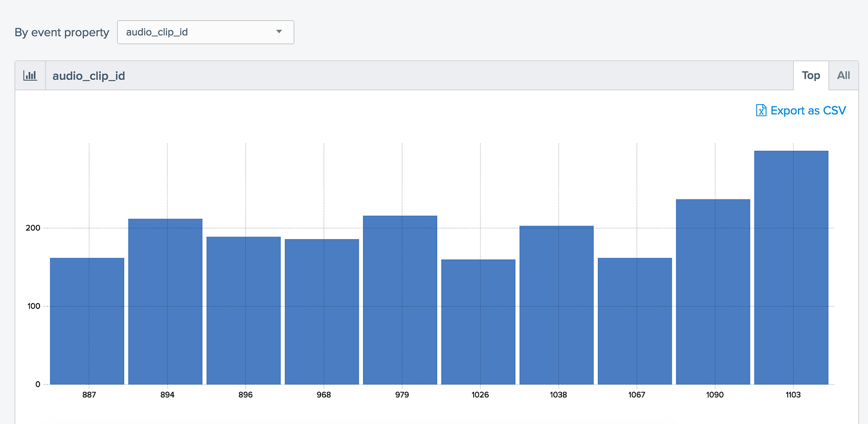This screenshot has width=868, height=424.
Task: Select the bar for clip 887
Action: coord(87,321)
